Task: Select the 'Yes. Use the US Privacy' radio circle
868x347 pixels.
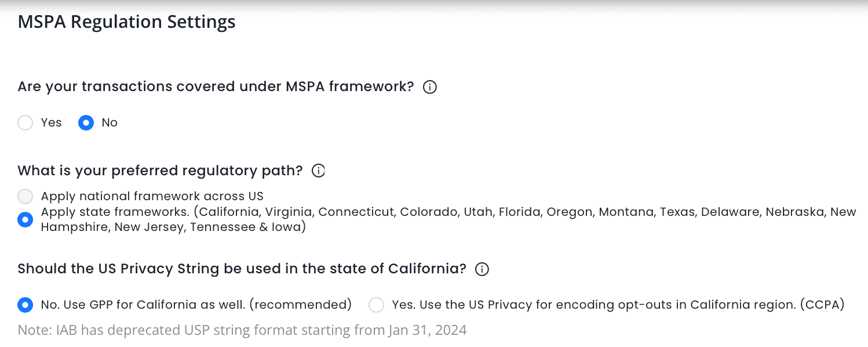Action: coord(377,305)
